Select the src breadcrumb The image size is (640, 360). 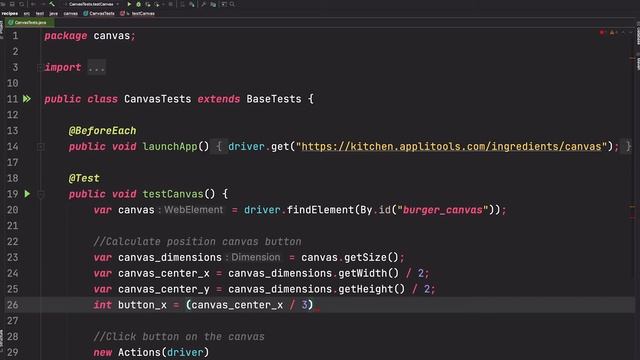click(27, 13)
